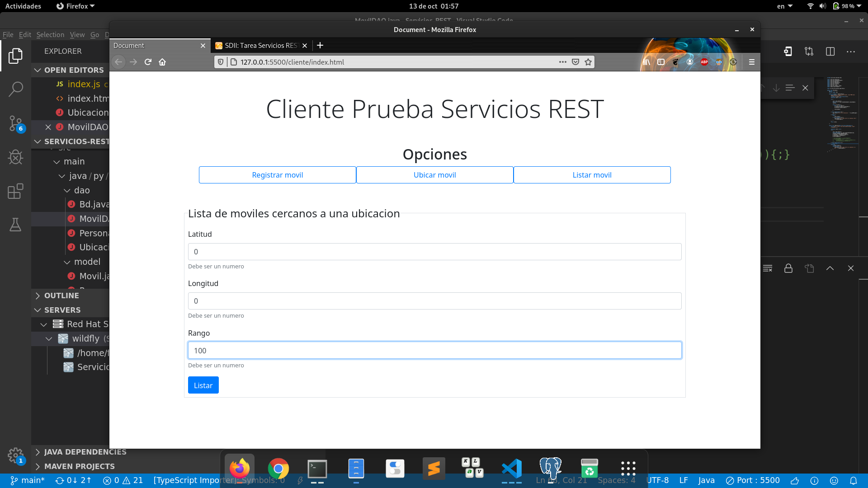
Task: Launch Google Chrome from the dock
Action: [278, 469]
